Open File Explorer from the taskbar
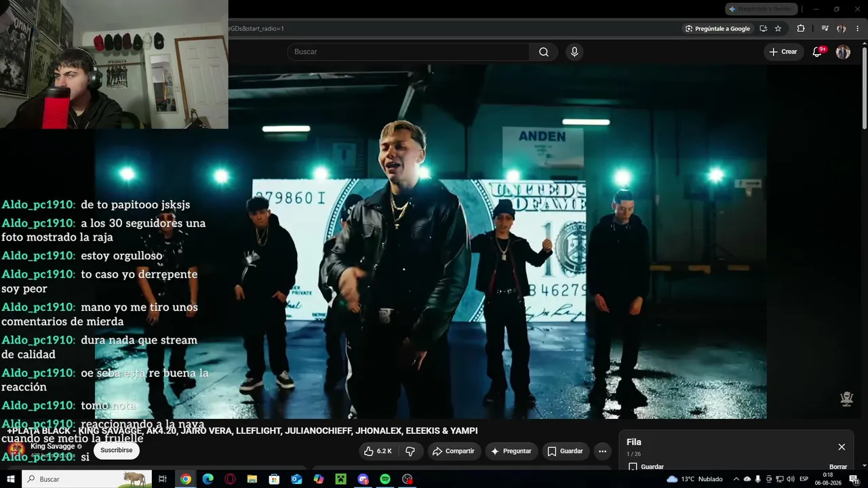Screen dimensions: 868x488 coord(252,479)
